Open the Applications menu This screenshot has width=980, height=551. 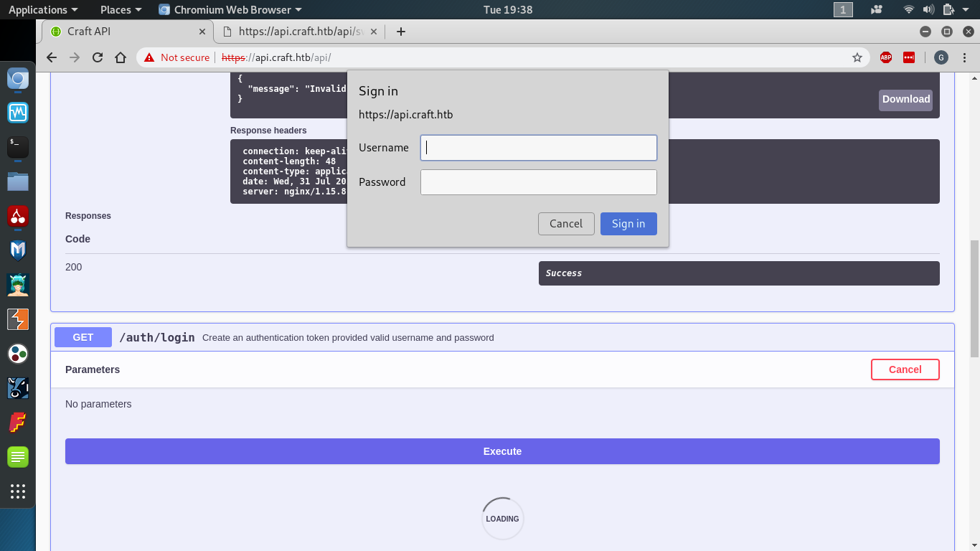point(39,9)
